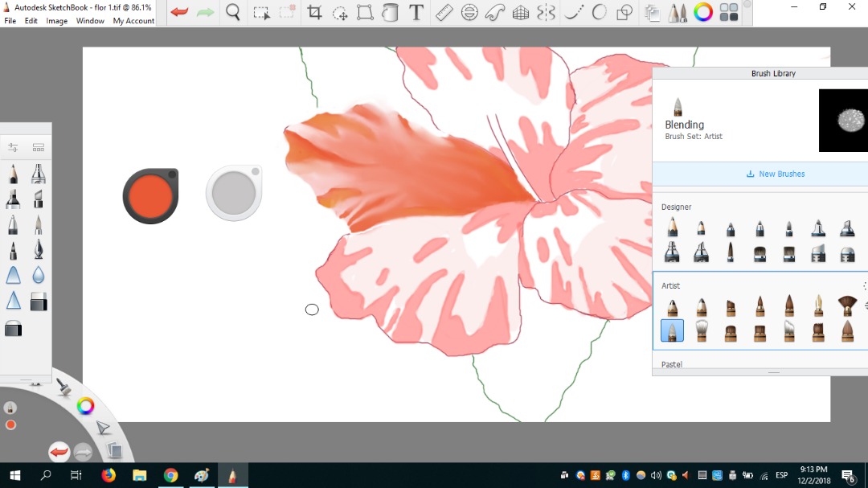The height and width of the screenshot is (488, 868).
Task: Open the Brush Library from palette header
Action: 38,147
